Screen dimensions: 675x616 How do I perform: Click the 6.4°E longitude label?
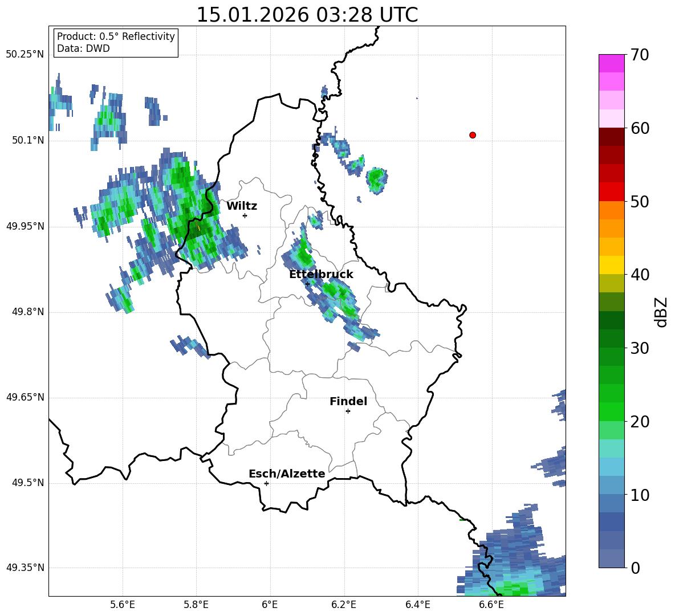coord(417,605)
